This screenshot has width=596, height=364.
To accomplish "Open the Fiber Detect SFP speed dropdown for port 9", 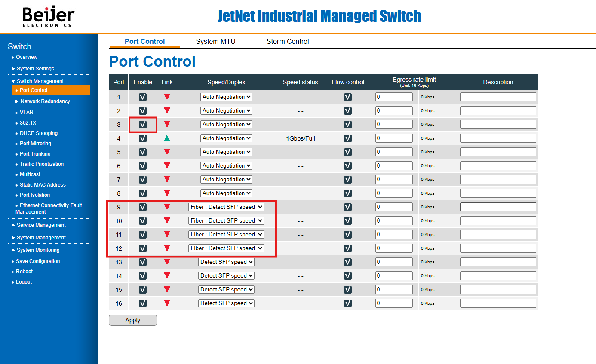I will point(226,207).
